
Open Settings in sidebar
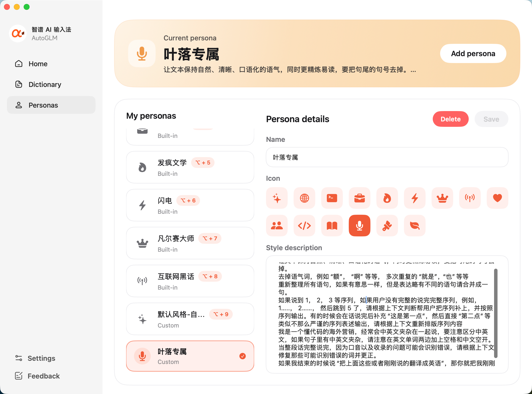point(41,358)
